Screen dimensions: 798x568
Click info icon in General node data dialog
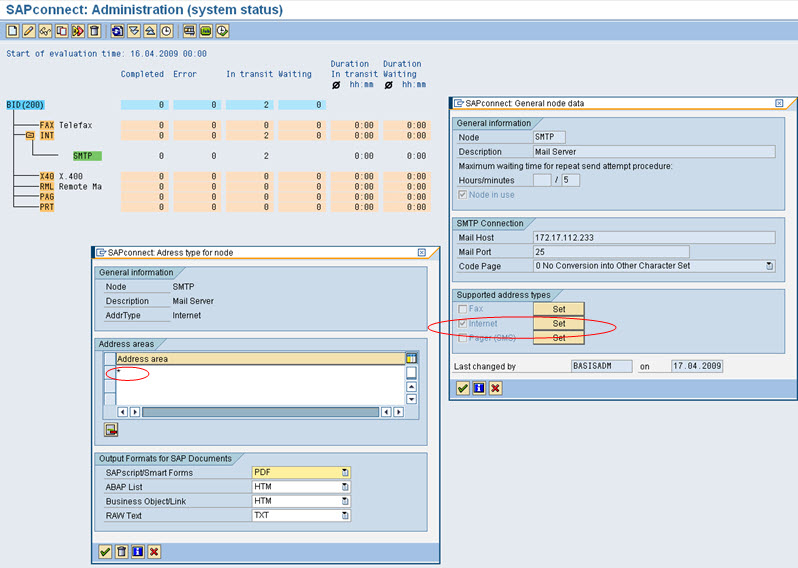[x=479, y=388]
